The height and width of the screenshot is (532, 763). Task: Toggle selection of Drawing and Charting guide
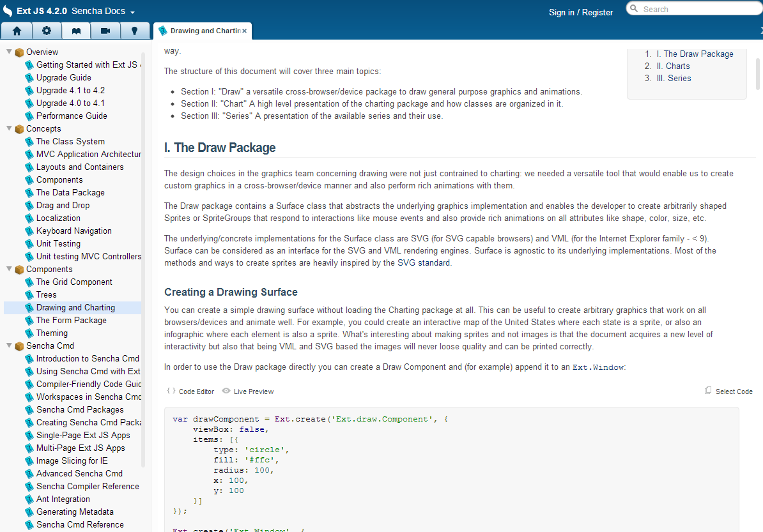pyautogui.click(x=75, y=307)
